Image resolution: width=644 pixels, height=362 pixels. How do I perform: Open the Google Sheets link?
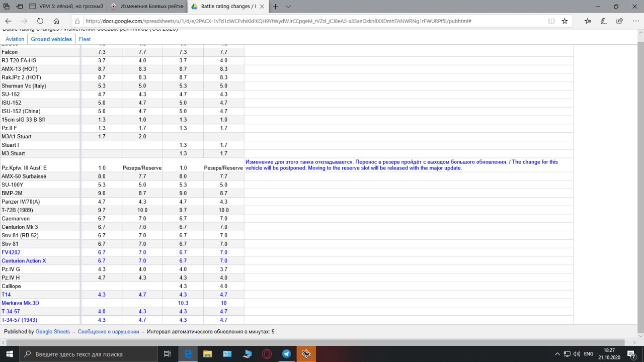coord(53,332)
